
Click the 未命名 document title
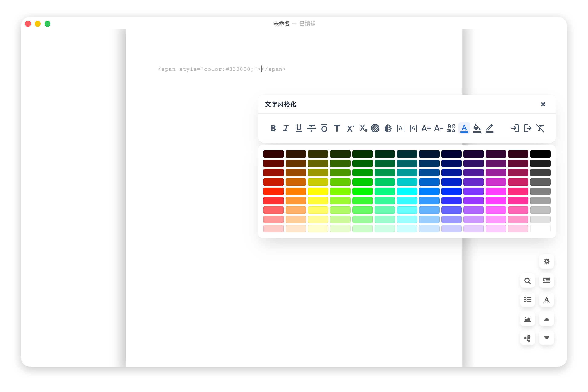pos(281,24)
